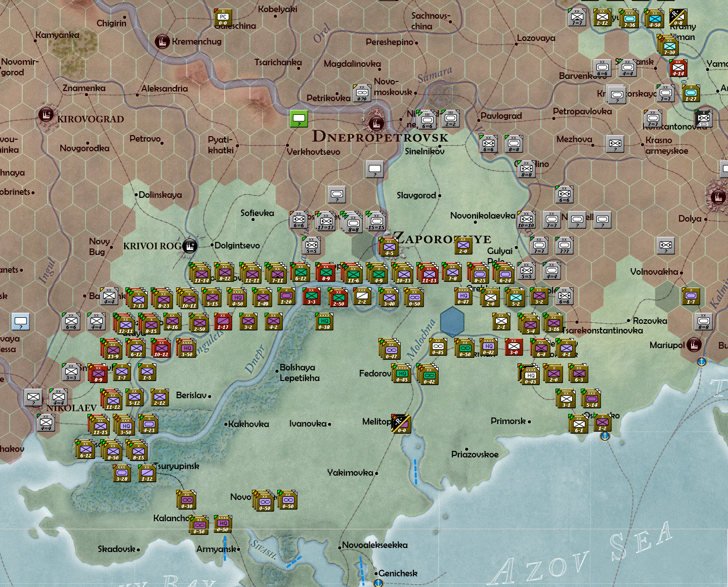728x587 pixels.
Task: Select the unit counter 1-49
Action: (x=263, y=298)
